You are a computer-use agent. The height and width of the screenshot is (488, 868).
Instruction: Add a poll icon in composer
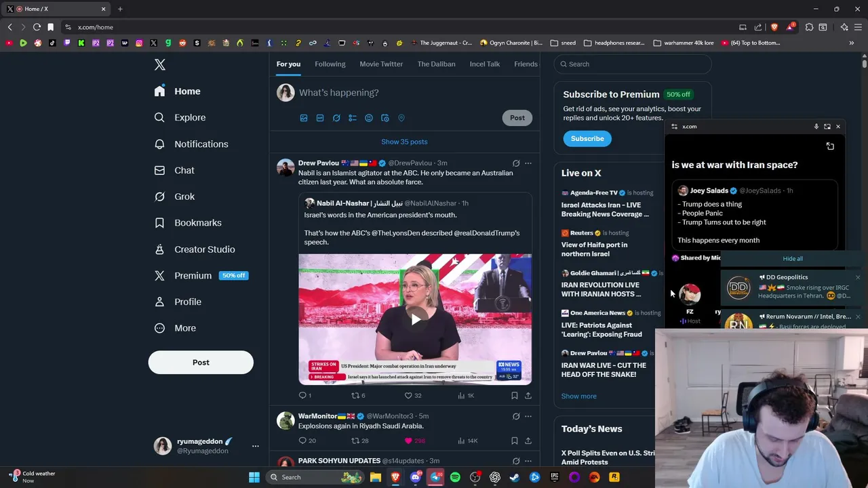pyautogui.click(x=353, y=118)
